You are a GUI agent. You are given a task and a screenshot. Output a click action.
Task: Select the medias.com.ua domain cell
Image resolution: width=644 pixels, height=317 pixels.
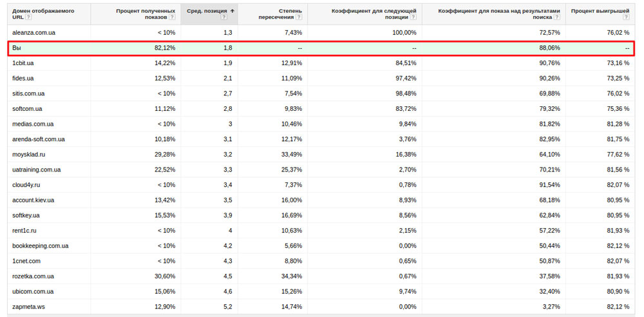click(x=33, y=124)
